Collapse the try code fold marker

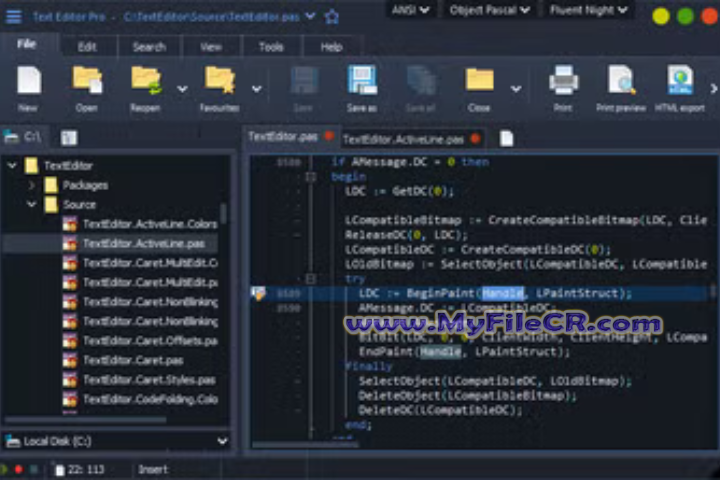[311, 279]
